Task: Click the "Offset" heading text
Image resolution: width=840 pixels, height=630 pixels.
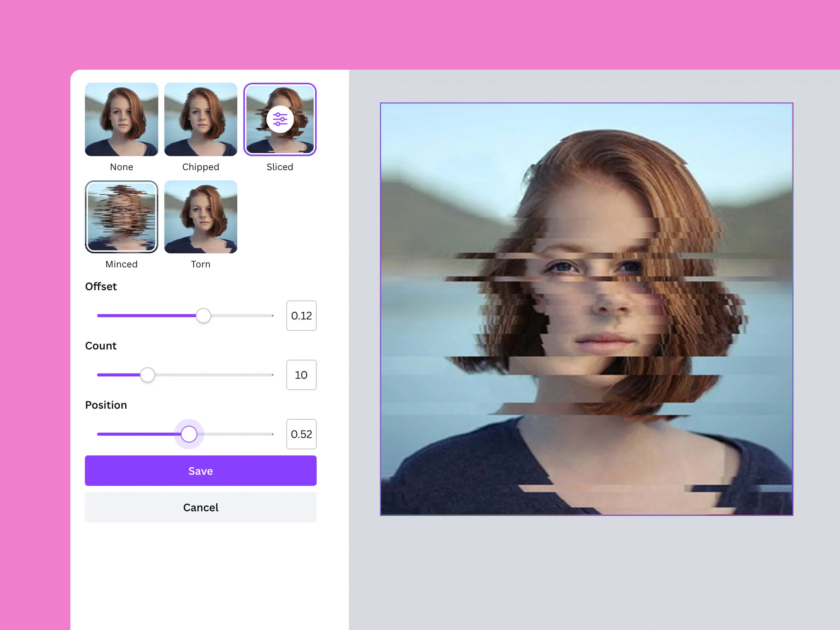Action: pos(101,286)
